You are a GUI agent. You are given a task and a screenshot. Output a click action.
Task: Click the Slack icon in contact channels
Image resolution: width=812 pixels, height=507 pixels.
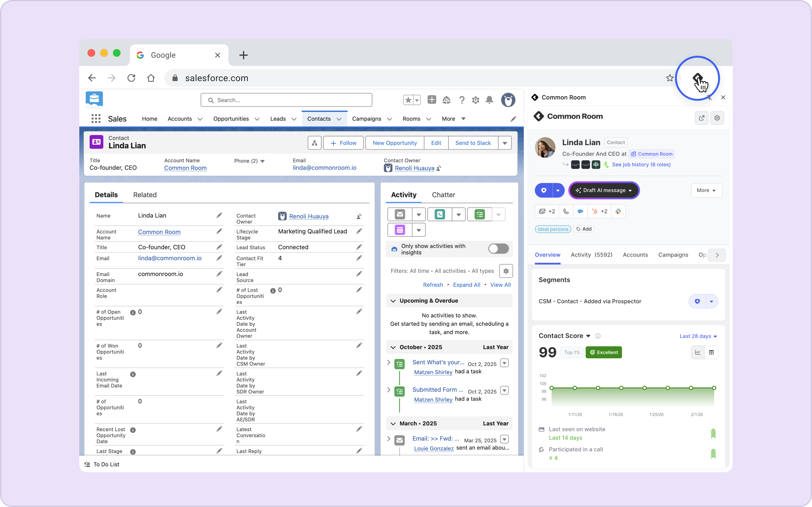pos(618,211)
